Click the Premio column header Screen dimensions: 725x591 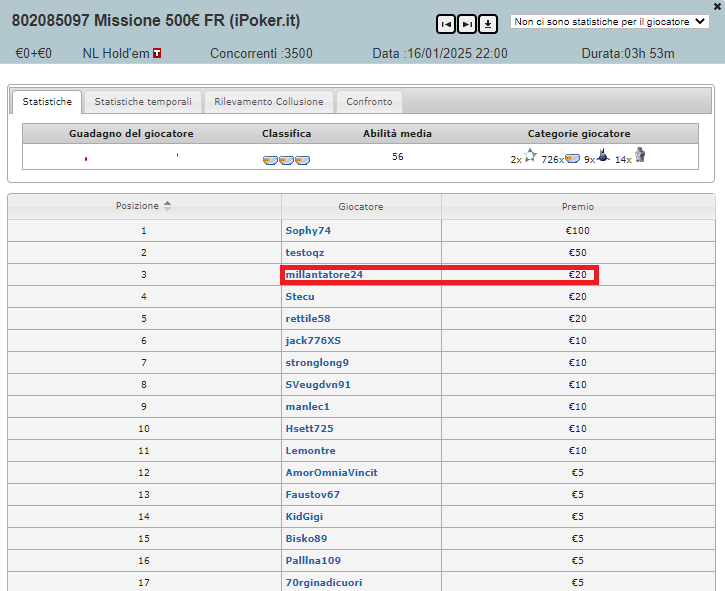[x=578, y=207]
